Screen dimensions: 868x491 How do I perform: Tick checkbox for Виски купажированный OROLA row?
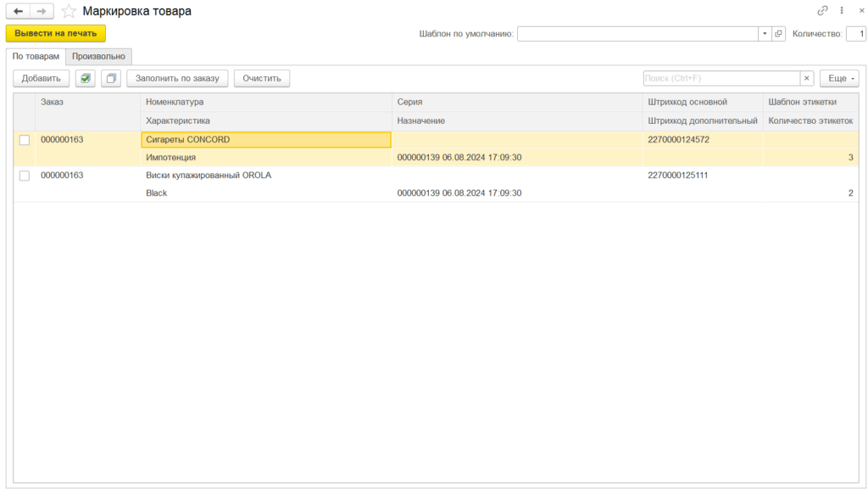click(25, 176)
